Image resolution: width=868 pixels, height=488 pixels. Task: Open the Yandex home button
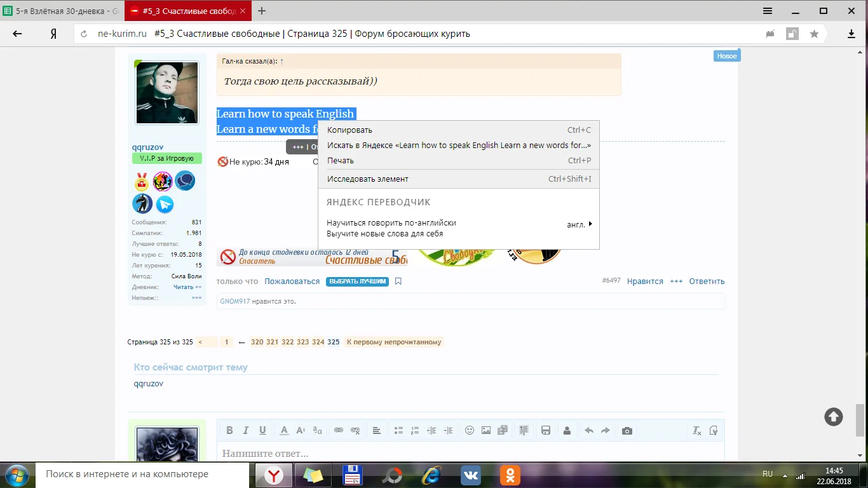pos(54,34)
